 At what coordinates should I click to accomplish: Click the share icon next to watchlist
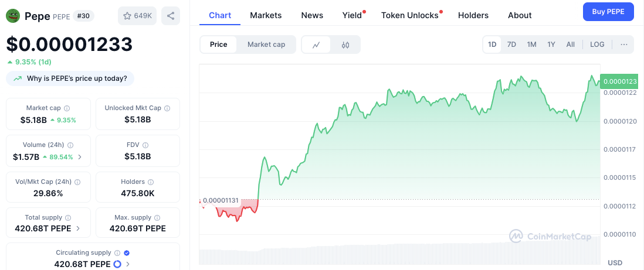(171, 16)
